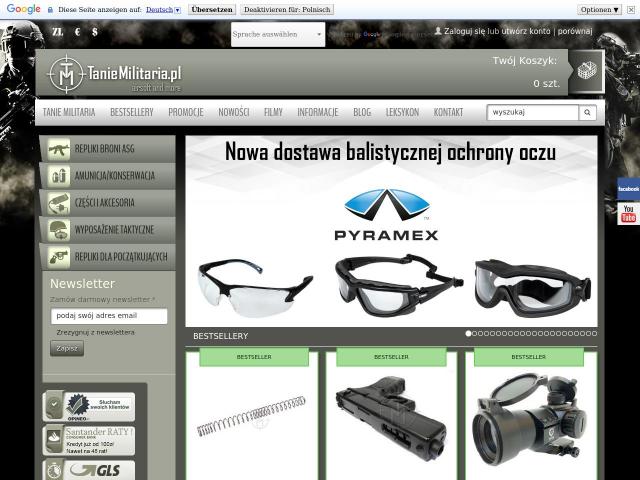Select the last slider pagination dot

point(594,333)
